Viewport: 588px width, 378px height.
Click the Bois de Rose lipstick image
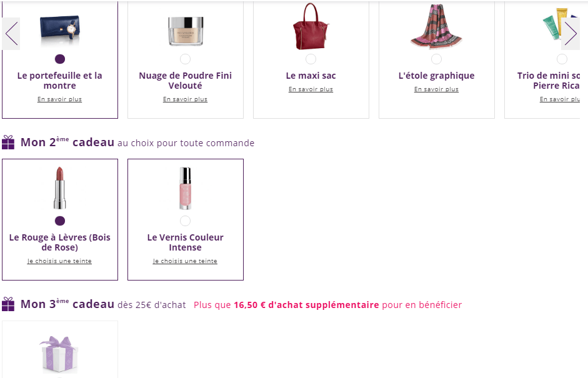point(60,188)
